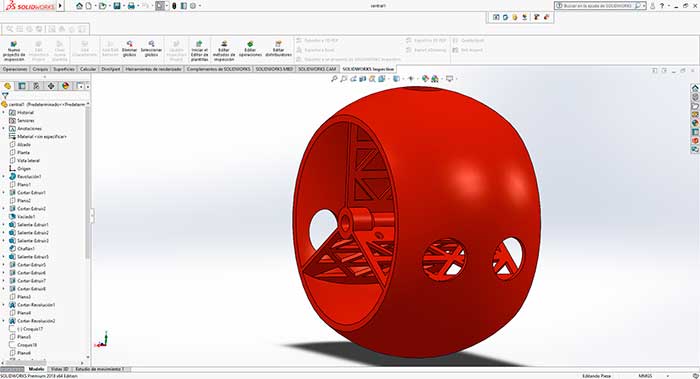Open the FeatureManager design tree tab
This screenshot has width=700, height=379.
click(8, 86)
